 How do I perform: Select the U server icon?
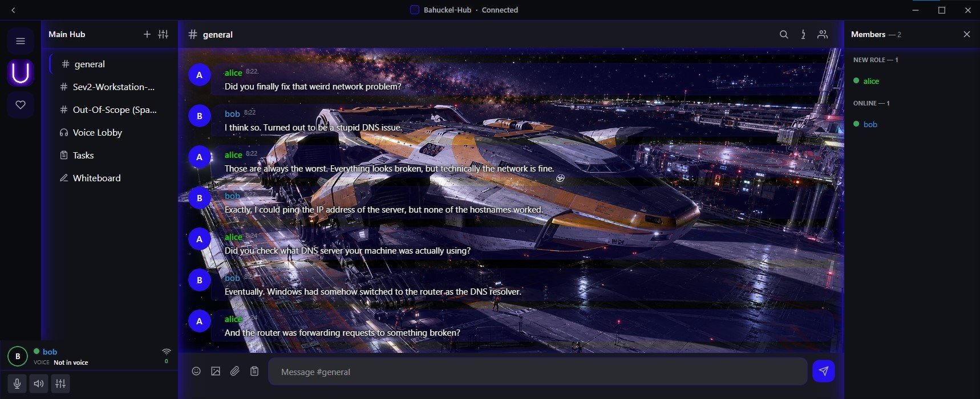coord(21,74)
